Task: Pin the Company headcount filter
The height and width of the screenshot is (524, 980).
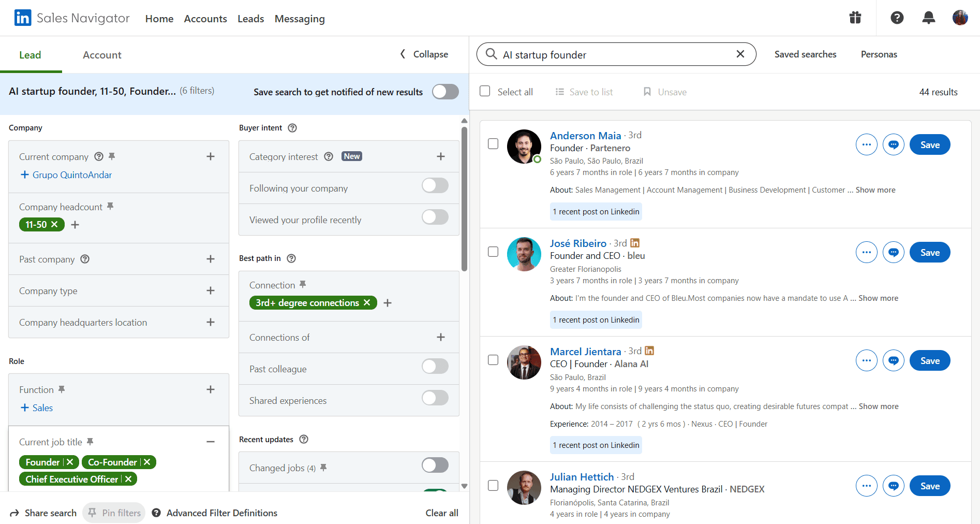Action: [110, 206]
